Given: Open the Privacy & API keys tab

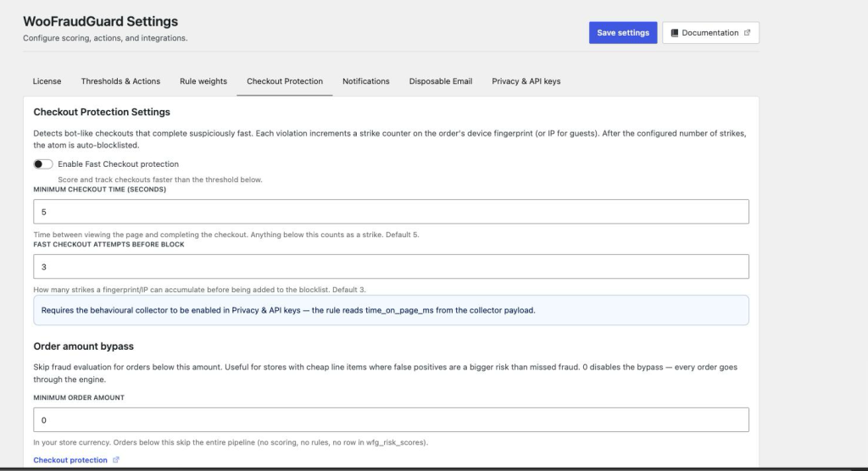Looking at the screenshot, I should coord(526,81).
